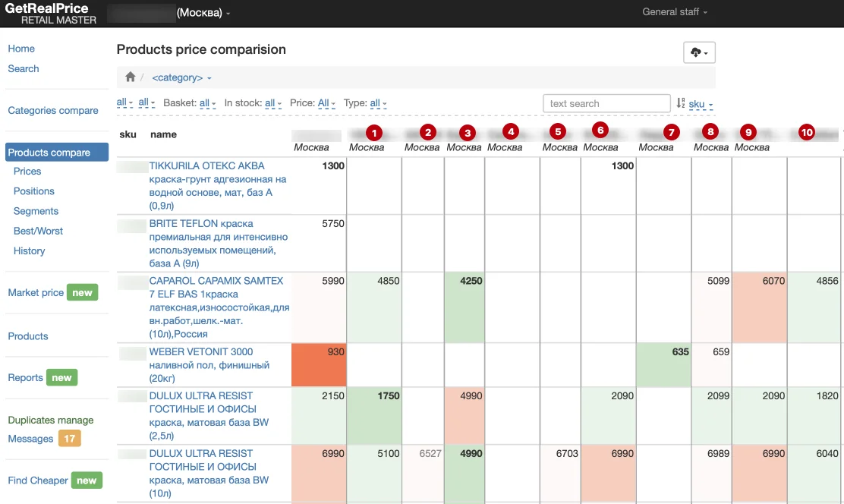This screenshot has width=844, height=504.
Task: Click the dark orange 930 price cell
Action: [x=319, y=363]
